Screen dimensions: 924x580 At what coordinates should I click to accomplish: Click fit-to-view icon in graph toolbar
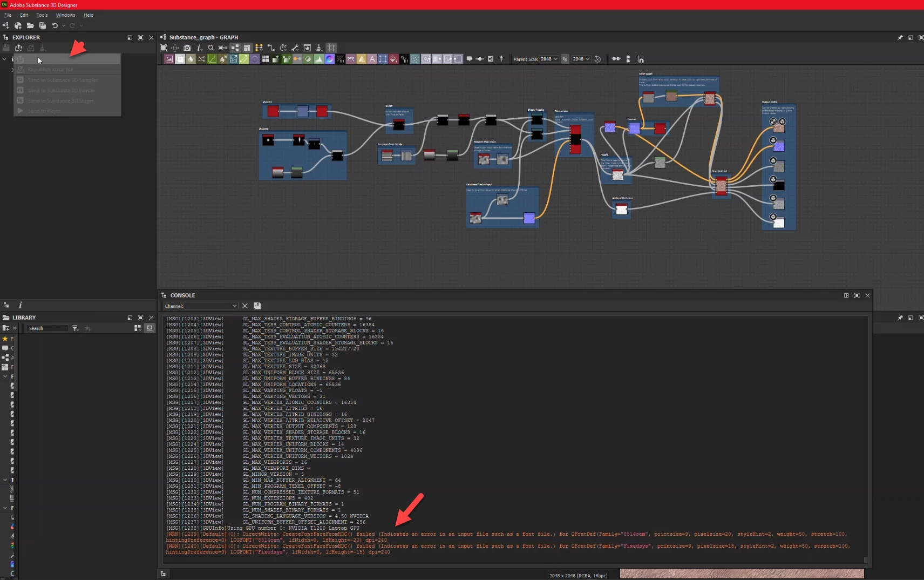tap(163, 48)
